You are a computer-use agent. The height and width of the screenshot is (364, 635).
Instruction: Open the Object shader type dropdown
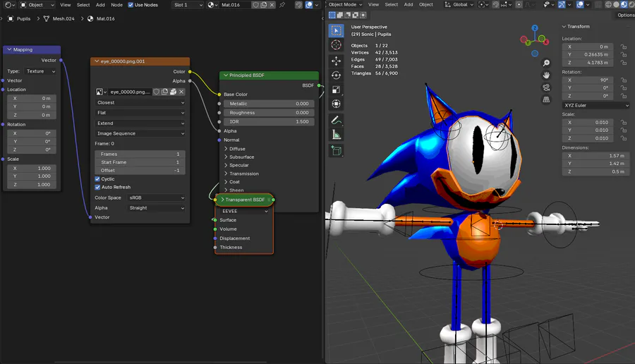click(37, 5)
